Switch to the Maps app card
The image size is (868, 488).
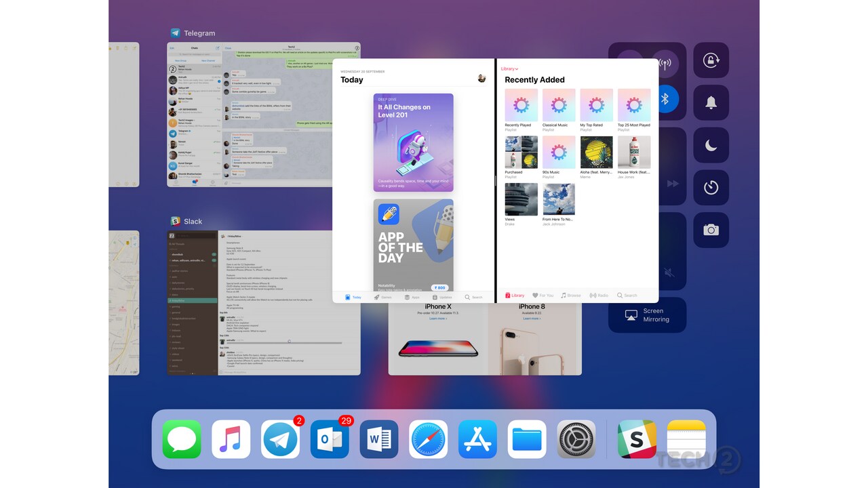pos(124,303)
